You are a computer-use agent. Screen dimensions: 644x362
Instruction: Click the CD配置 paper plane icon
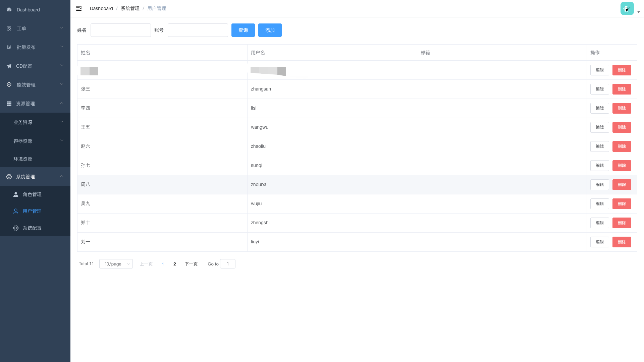click(9, 66)
